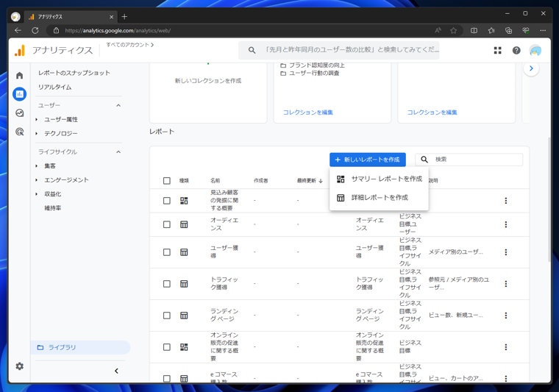
Task: Click the magnifier in the top search bar
Action: pyautogui.click(x=252, y=50)
